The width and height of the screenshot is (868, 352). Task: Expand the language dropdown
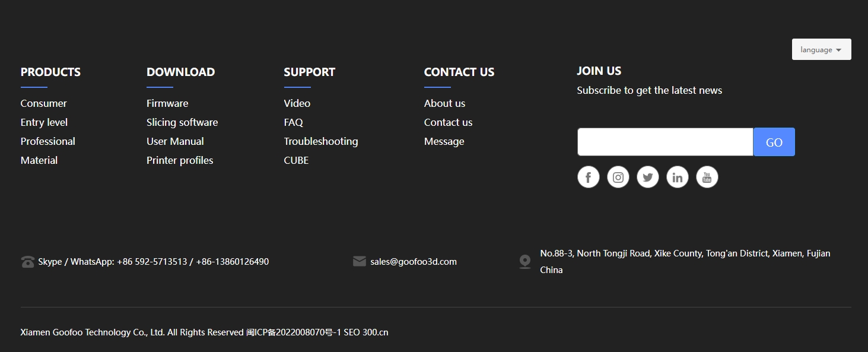821,50
